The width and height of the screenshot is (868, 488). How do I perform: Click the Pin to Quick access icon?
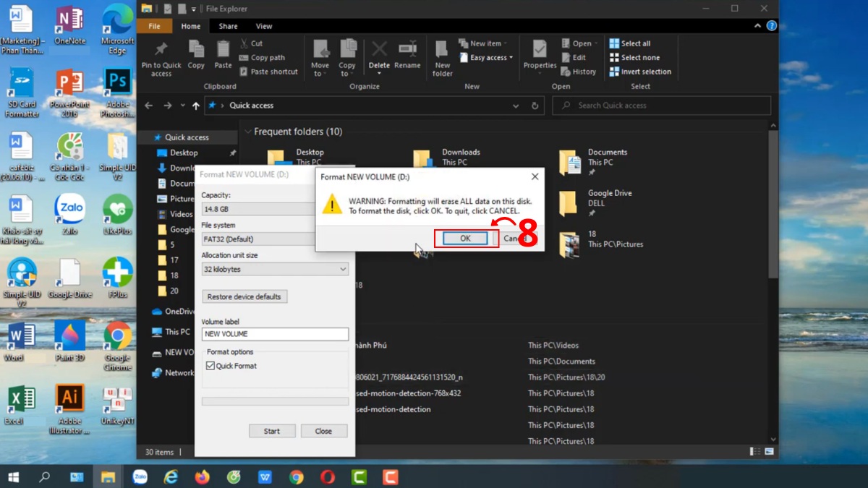161,52
